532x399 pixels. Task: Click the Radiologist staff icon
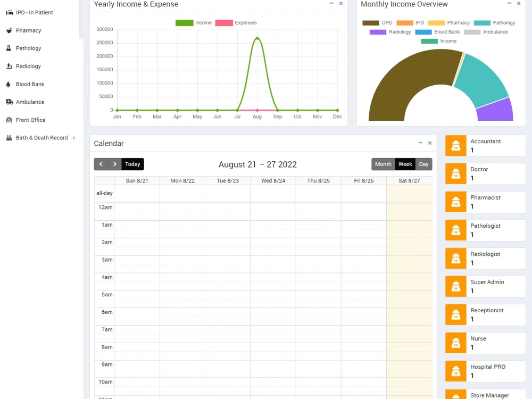pyautogui.click(x=456, y=259)
